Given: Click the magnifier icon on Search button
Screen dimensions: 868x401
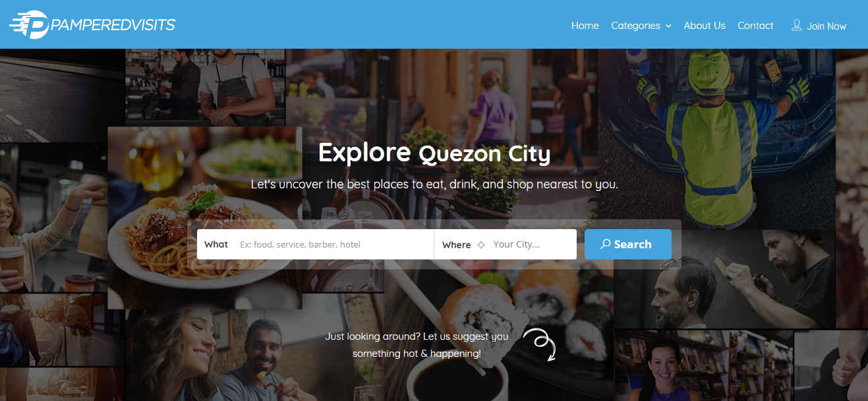Looking at the screenshot, I should click(x=606, y=244).
